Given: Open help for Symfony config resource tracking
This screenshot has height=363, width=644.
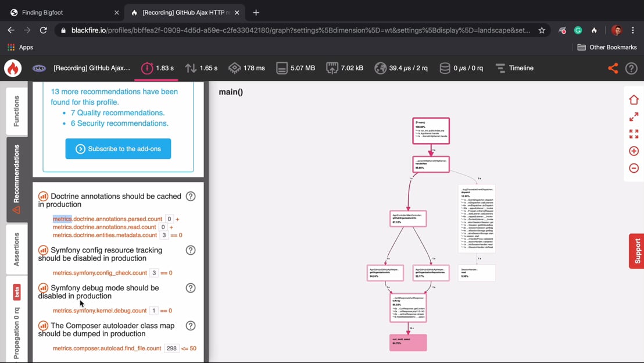Looking at the screenshot, I should pos(191,250).
